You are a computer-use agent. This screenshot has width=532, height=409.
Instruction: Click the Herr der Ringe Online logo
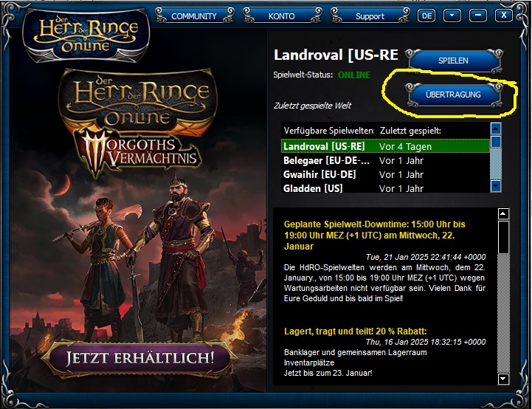86,35
